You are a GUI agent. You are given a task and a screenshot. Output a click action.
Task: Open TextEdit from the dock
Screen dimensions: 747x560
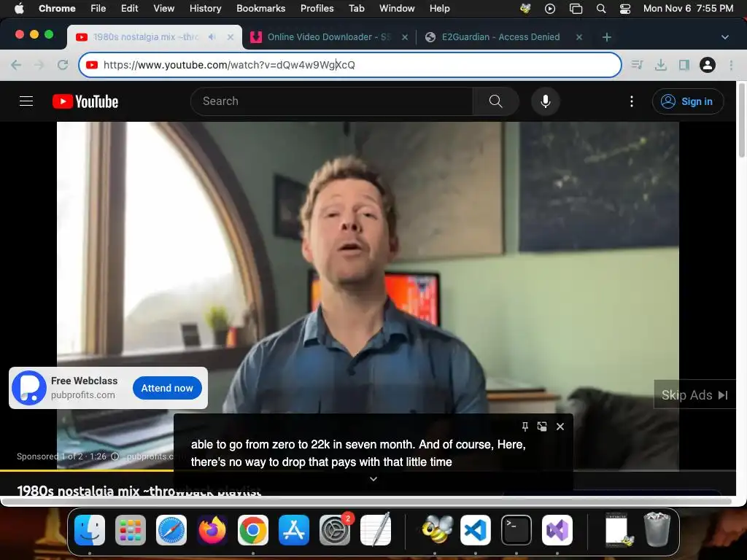[x=376, y=529]
